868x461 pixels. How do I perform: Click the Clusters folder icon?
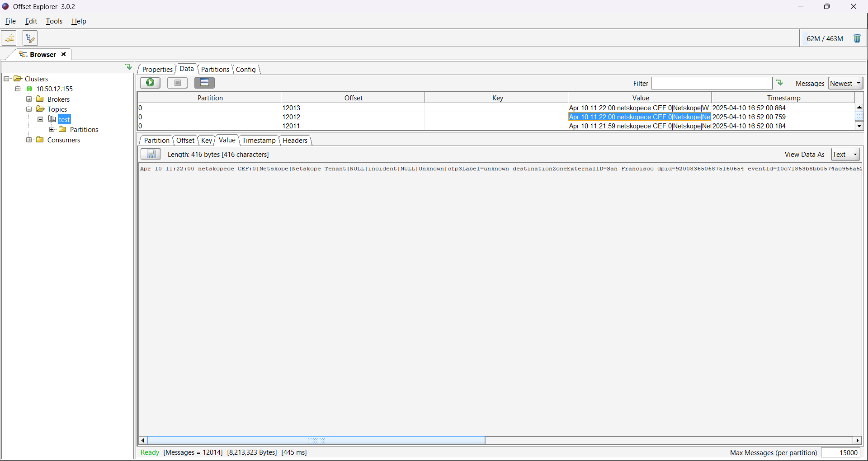pos(18,79)
